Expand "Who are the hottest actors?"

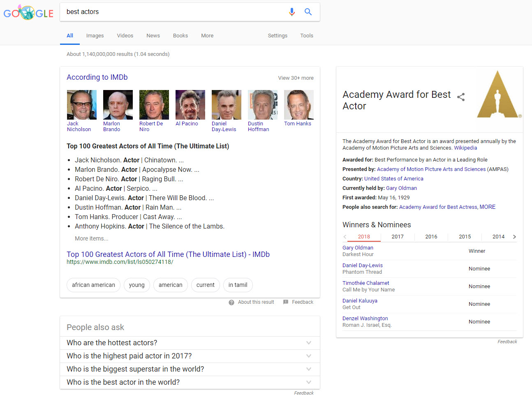[x=309, y=343]
